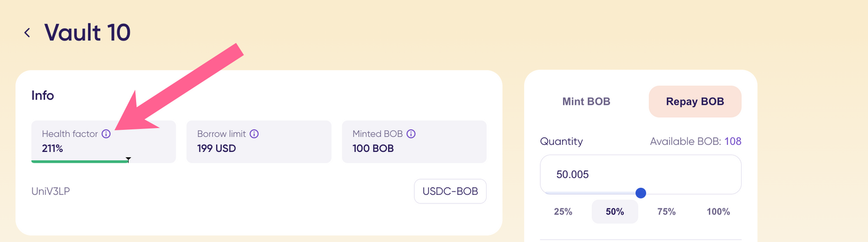Click the back arrow beside Vault 10
This screenshot has height=242, width=868.
tap(27, 33)
